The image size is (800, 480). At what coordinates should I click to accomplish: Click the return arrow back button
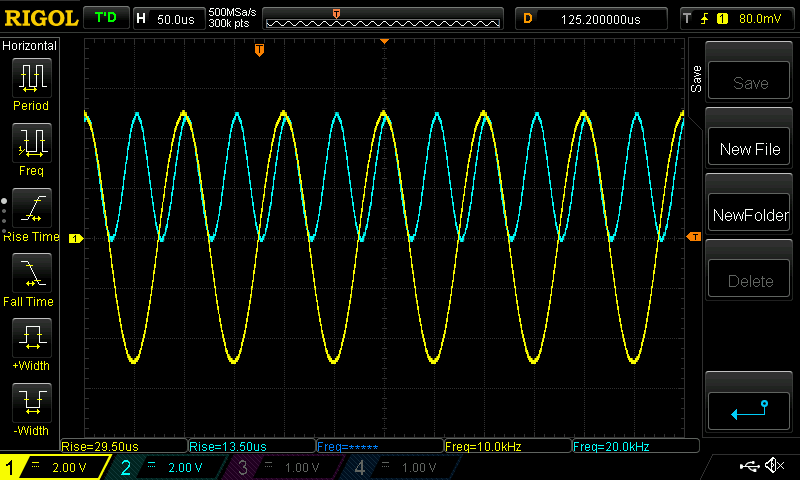(749, 409)
